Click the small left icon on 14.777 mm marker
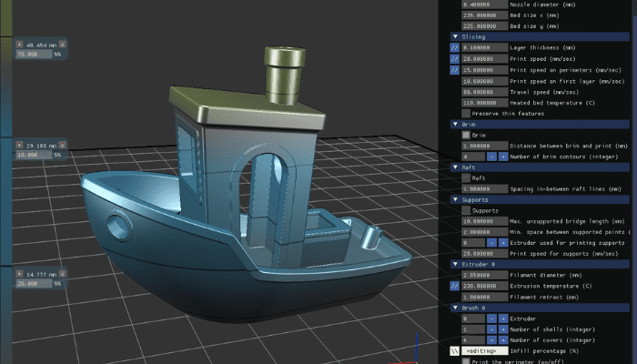 19,274
